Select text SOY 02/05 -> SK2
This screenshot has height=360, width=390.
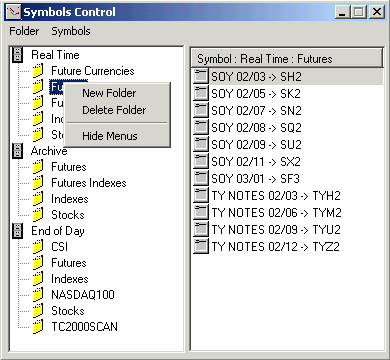click(x=256, y=94)
